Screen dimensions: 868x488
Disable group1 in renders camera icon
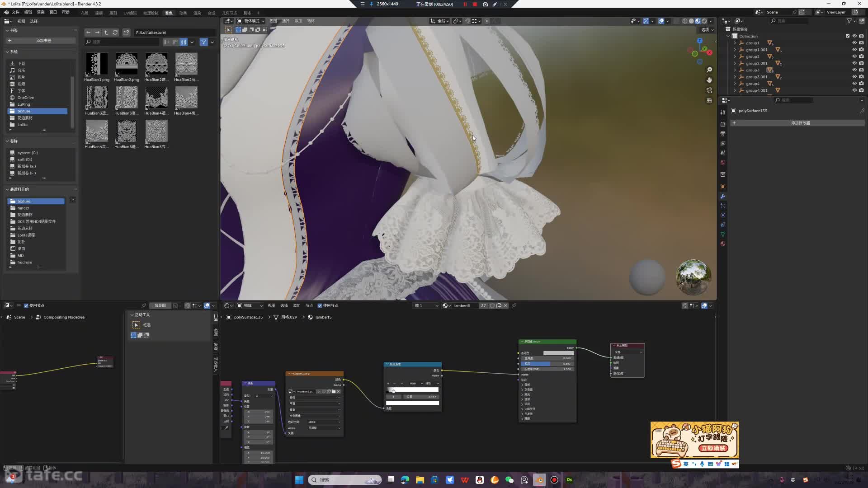pyautogui.click(x=861, y=43)
